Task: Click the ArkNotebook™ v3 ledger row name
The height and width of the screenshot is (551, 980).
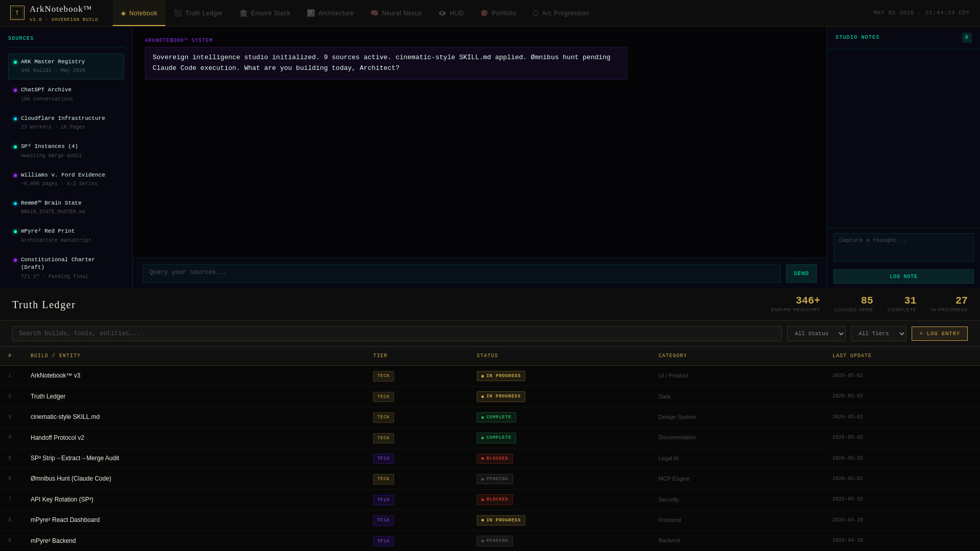Action: (55, 376)
